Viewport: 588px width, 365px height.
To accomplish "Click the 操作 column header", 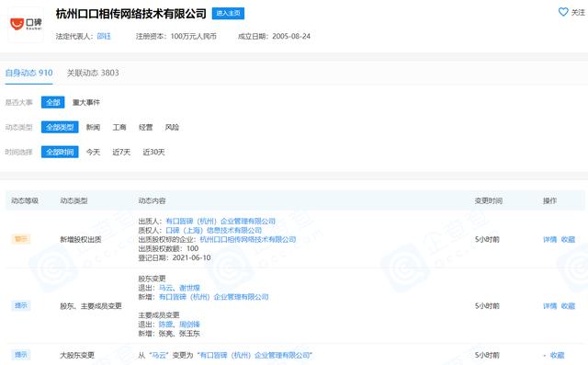I will [x=549, y=200].
